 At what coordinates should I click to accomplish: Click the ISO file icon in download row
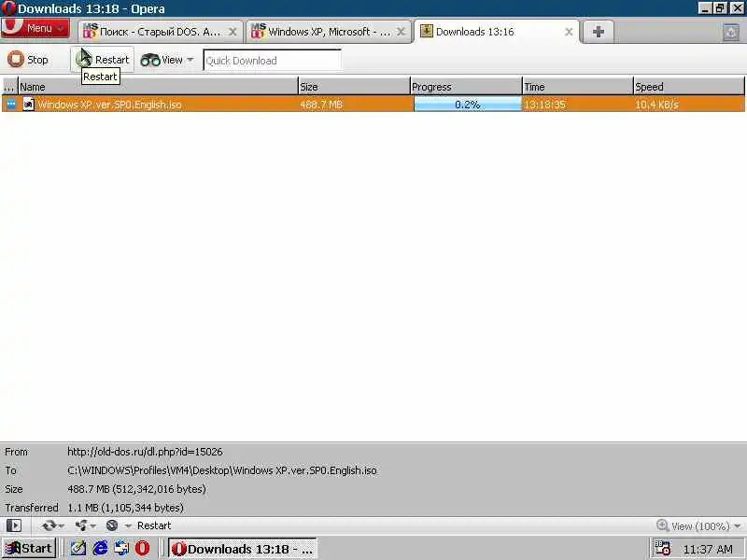click(x=29, y=104)
